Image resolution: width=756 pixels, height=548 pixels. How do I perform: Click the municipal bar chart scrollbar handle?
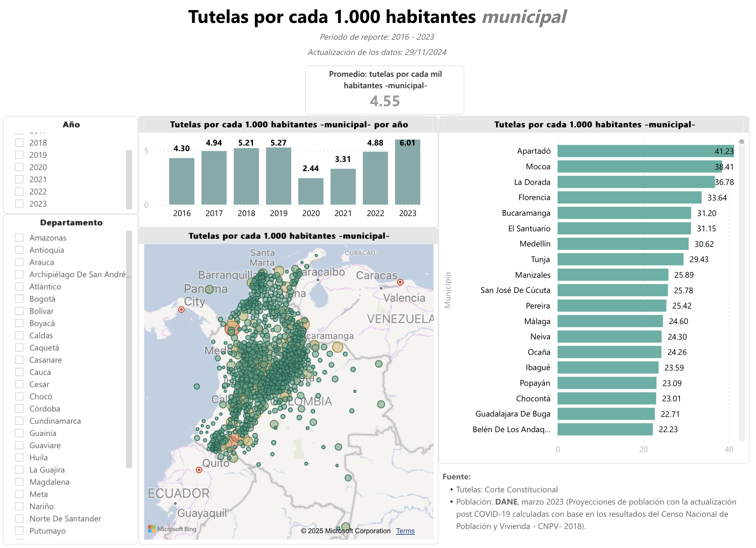pyautogui.click(x=742, y=142)
